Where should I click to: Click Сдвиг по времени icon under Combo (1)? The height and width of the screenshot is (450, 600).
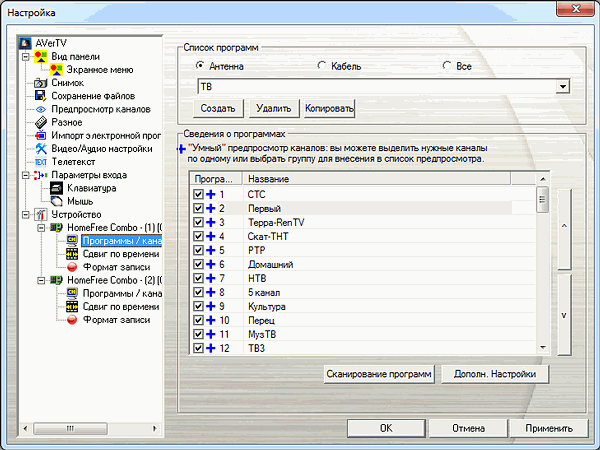coord(72,254)
